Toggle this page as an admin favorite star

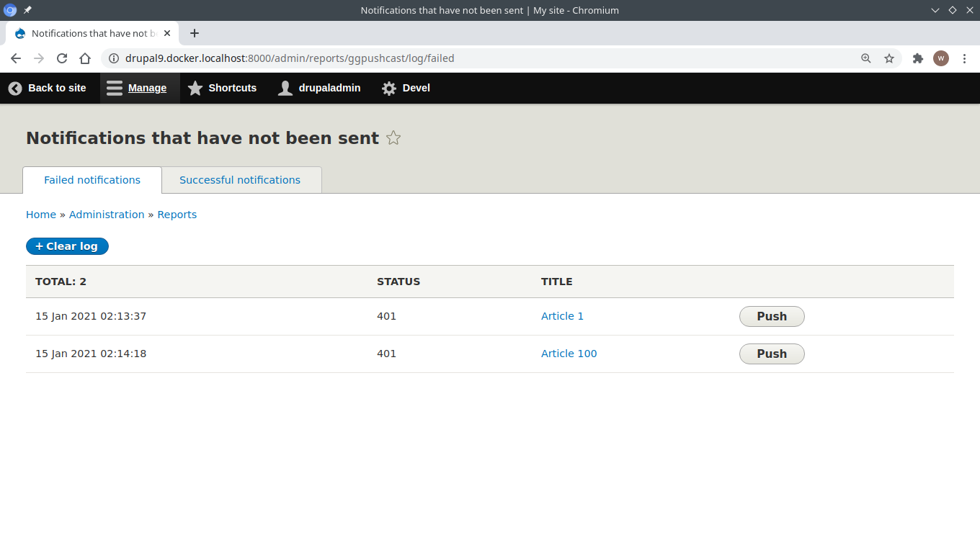[393, 138]
